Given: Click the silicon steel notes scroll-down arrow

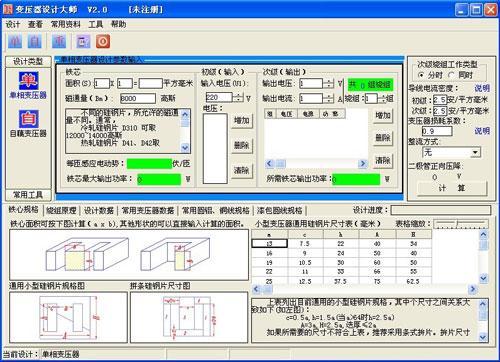Looking at the screenshot, I should tap(185, 148).
